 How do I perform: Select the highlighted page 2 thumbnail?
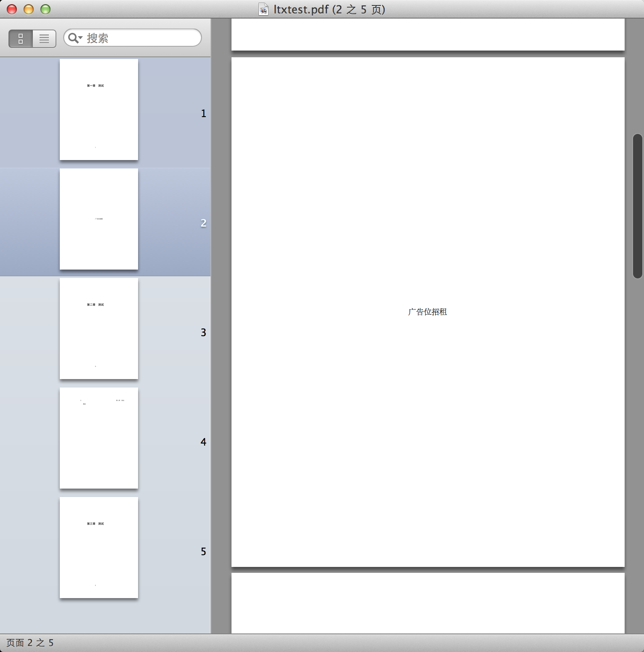point(99,219)
